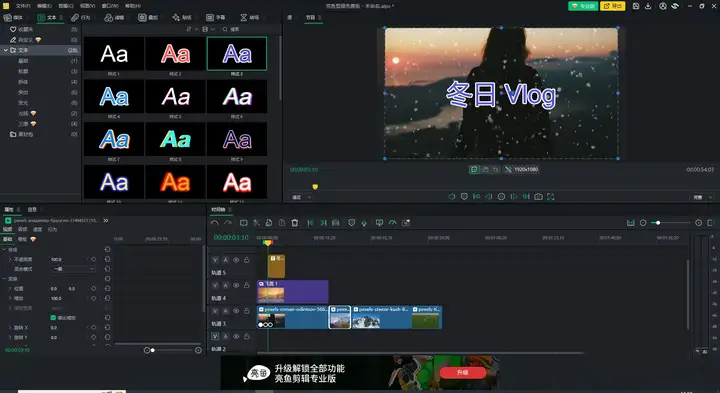Take a snapshot with the preview camera icon
The height and width of the screenshot is (393, 720).
(x=538, y=196)
